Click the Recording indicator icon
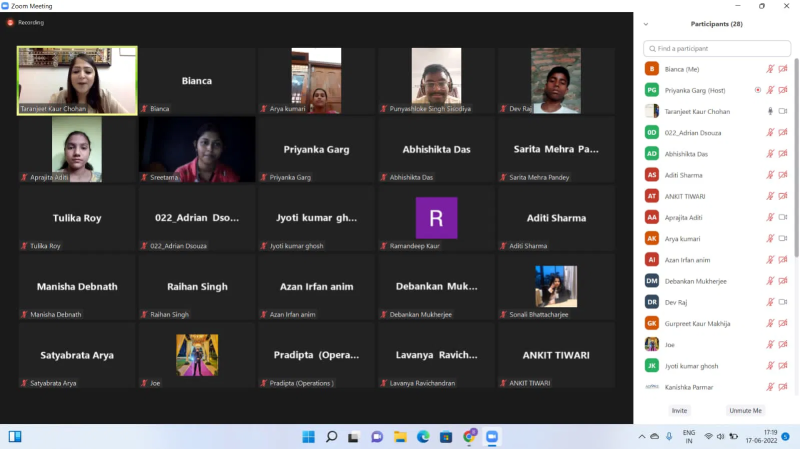The image size is (800, 449). pos(11,22)
